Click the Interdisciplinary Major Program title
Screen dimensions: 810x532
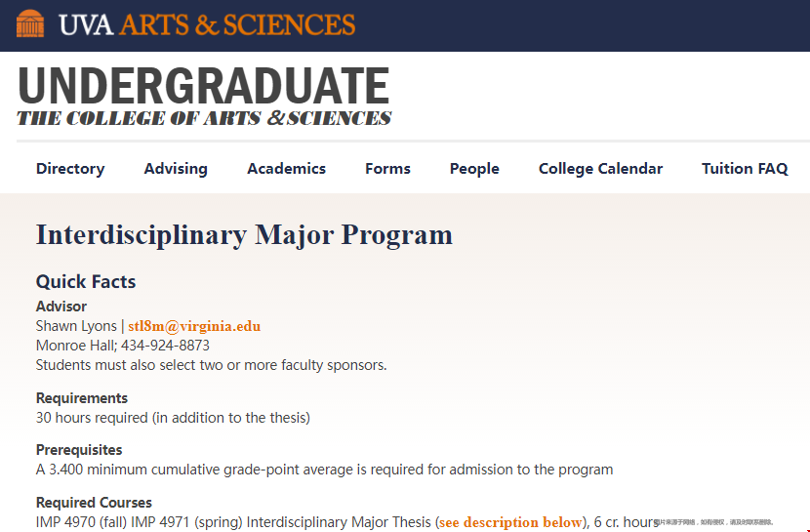(x=244, y=235)
